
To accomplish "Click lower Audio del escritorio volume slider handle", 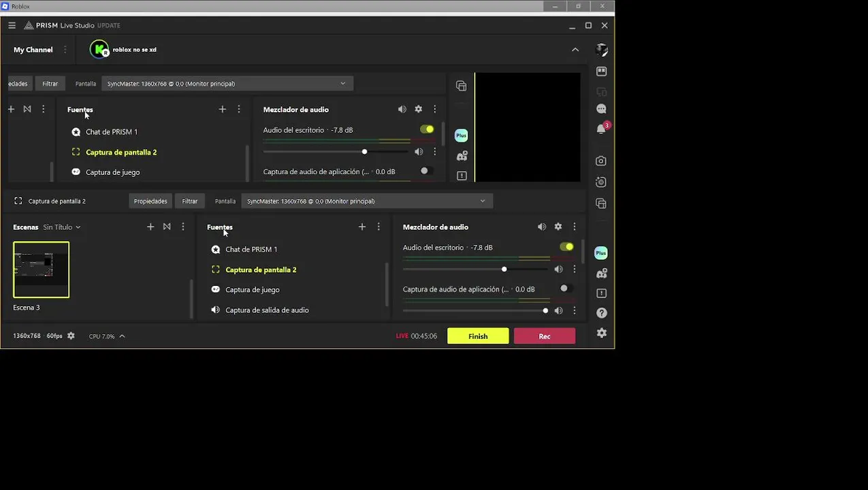I will (504, 269).
